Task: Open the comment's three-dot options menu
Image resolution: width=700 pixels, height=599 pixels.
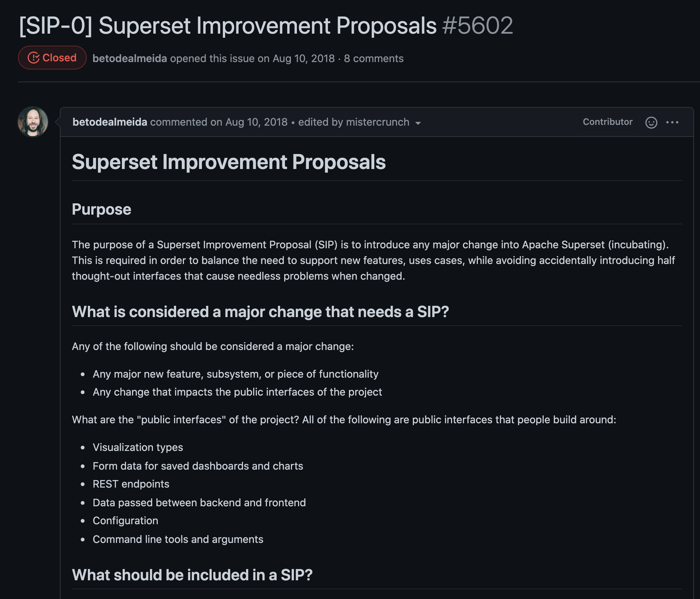Action: (672, 122)
